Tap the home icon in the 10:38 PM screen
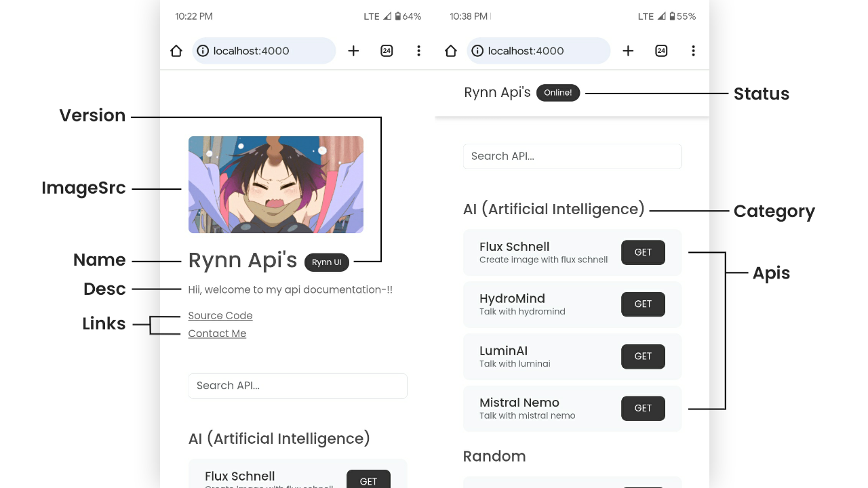 click(451, 51)
